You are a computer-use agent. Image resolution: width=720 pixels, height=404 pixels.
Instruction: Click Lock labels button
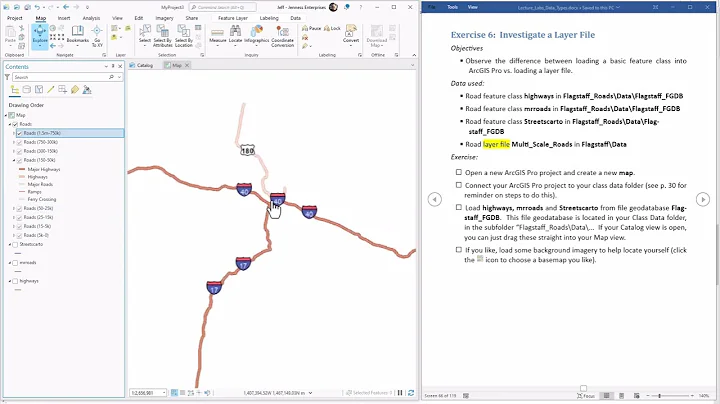point(332,28)
